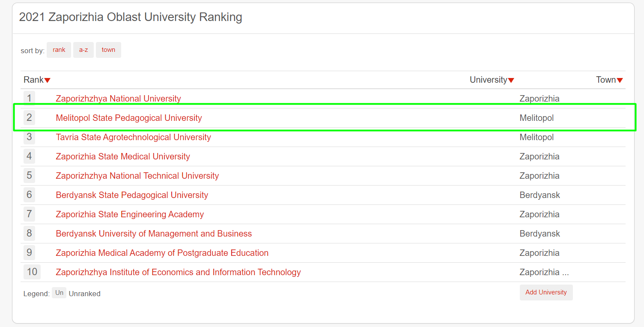
Task: Click the red arrow beside Town header
Action: pyautogui.click(x=620, y=80)
